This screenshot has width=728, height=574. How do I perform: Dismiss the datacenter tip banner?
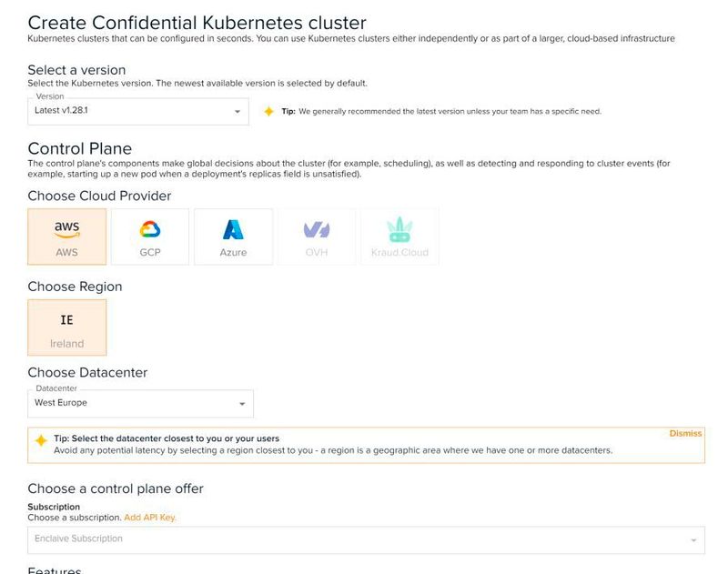pyautogui.click(x=685, y=434)
